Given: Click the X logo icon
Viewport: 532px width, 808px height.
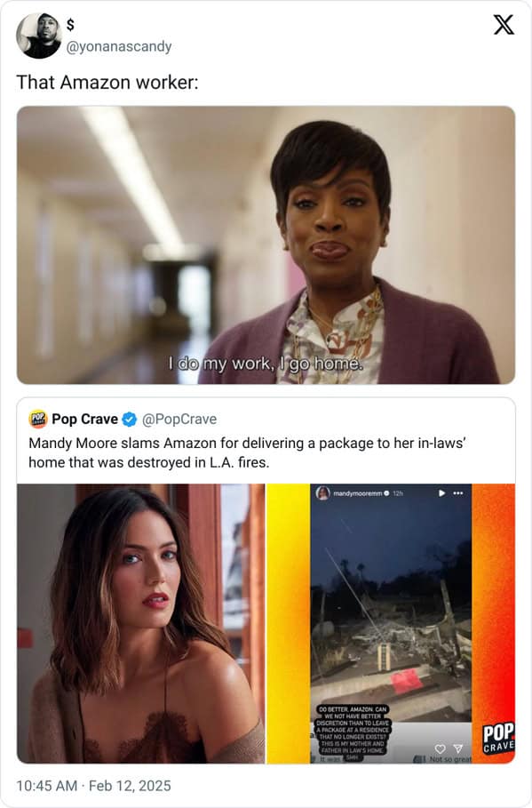Looking at the screenshot, I should [504, 24].
